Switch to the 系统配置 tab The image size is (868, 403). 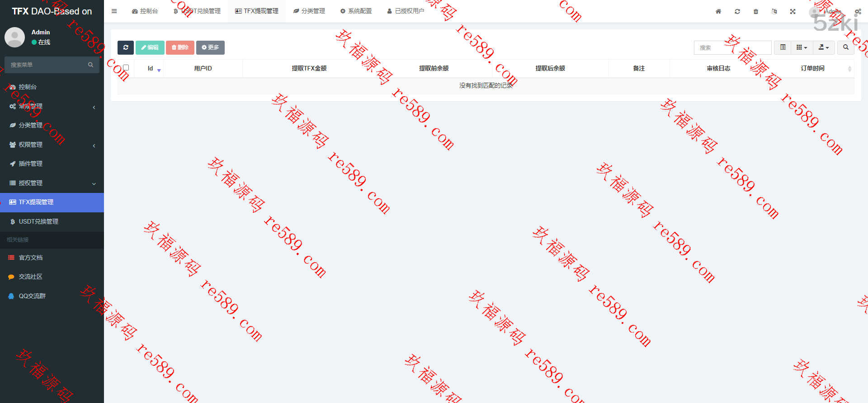coord(356,11)
